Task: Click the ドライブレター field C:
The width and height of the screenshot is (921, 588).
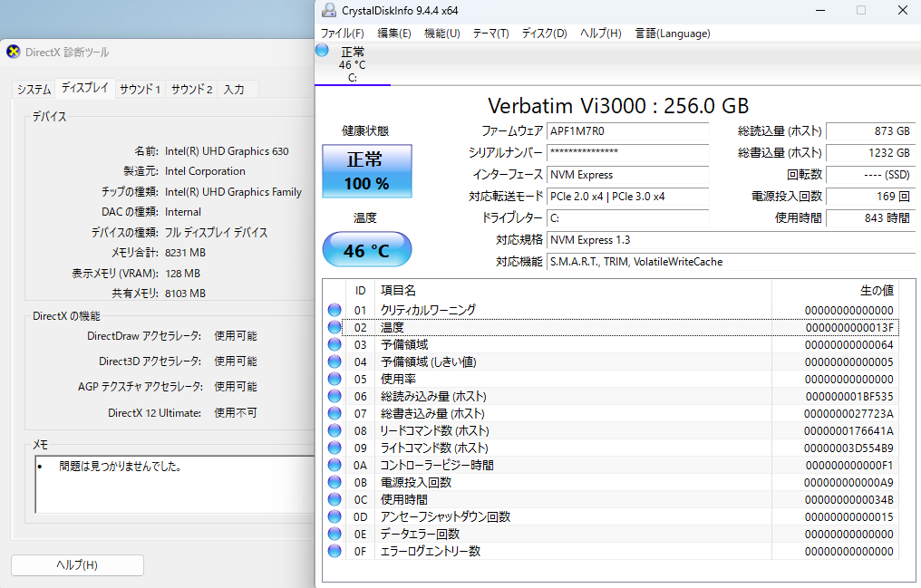Action: (628, 218)
